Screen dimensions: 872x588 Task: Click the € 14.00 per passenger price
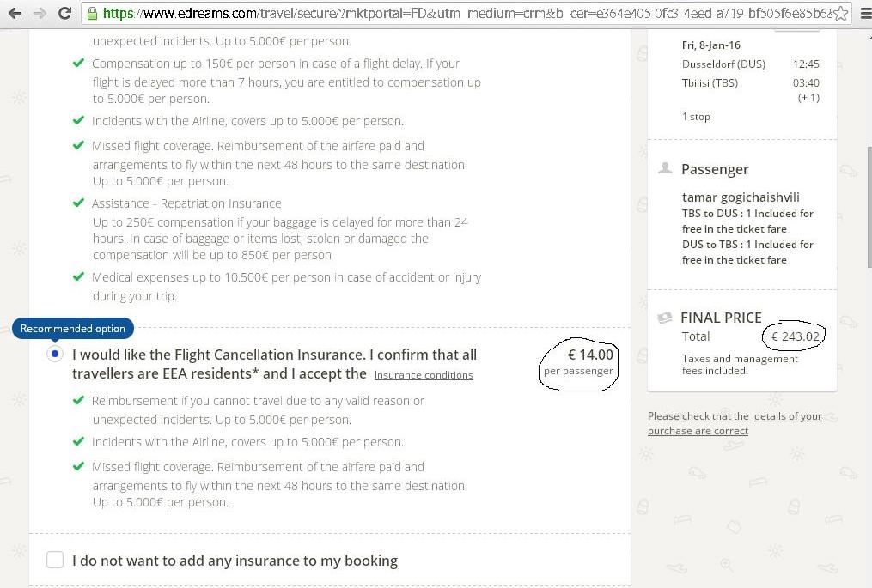point(578,362)
